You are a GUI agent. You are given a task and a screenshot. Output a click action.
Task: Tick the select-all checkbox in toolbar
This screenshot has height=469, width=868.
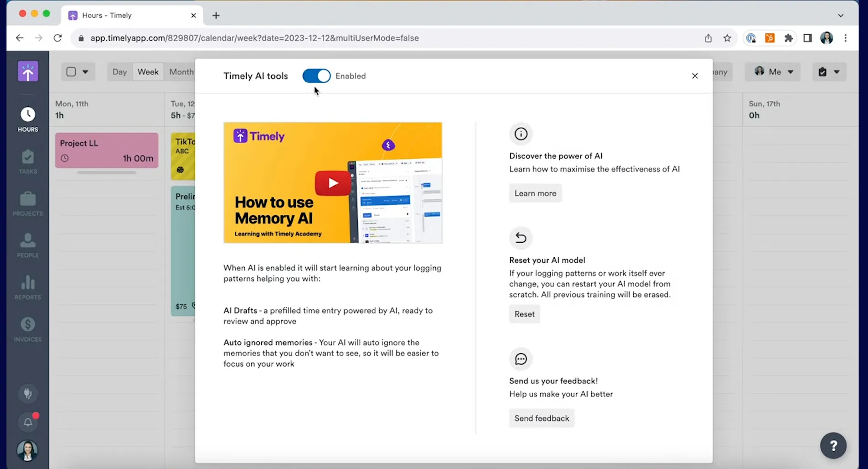(x=71, y=72)
